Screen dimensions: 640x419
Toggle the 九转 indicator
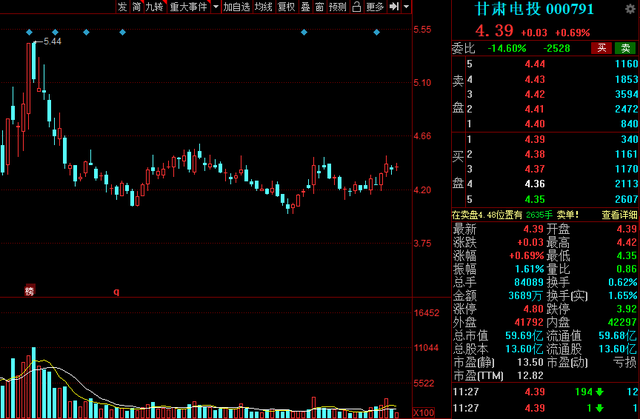[155, 7]
